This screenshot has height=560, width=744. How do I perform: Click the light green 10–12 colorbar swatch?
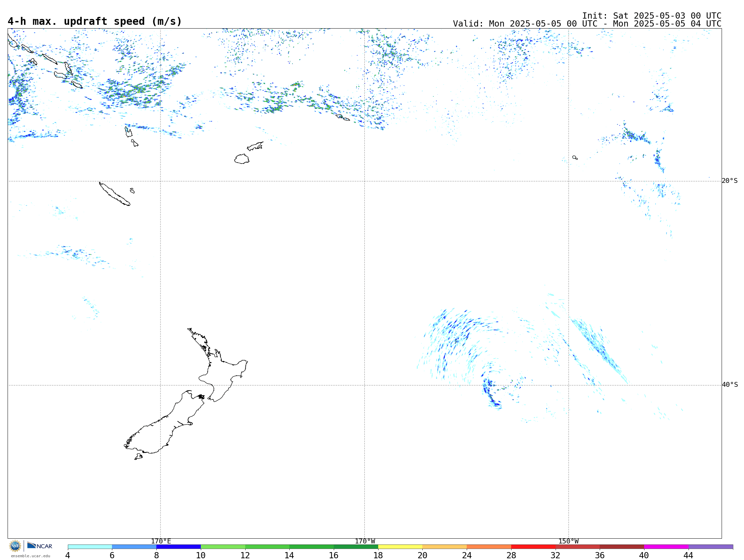click(x=223, y=547)
